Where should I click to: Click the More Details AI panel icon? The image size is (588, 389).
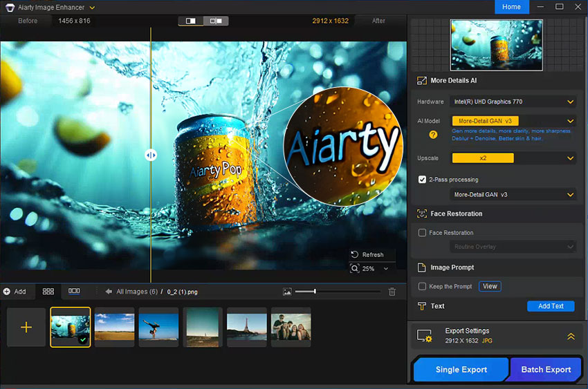[422, 81]
